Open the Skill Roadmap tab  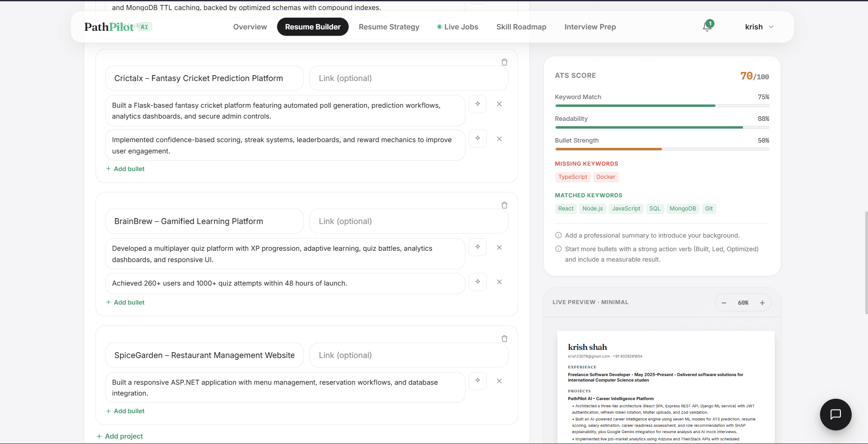point(521,27)
